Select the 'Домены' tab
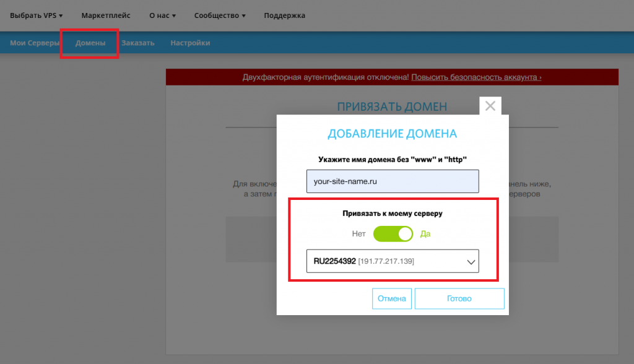This screenshot has height=364, width=634. pyautogui.click(x=90, y=43)
